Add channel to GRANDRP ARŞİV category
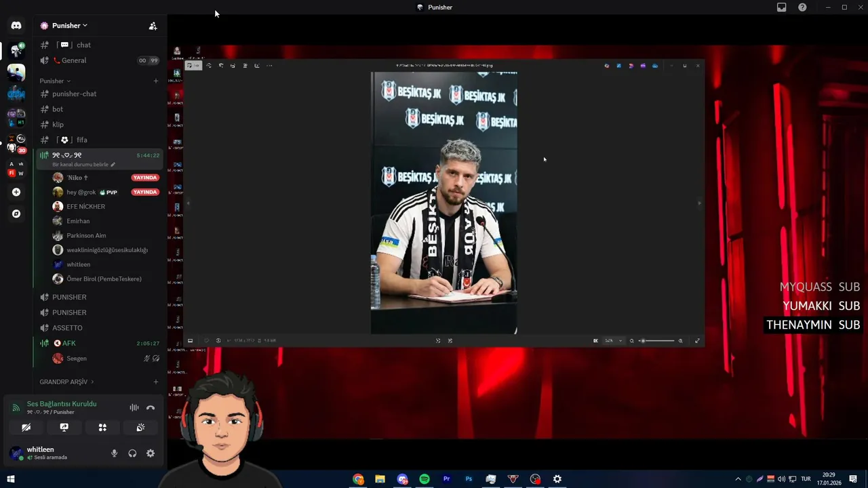The height and width of the screenshot is (488, 868). pos(155,382)
